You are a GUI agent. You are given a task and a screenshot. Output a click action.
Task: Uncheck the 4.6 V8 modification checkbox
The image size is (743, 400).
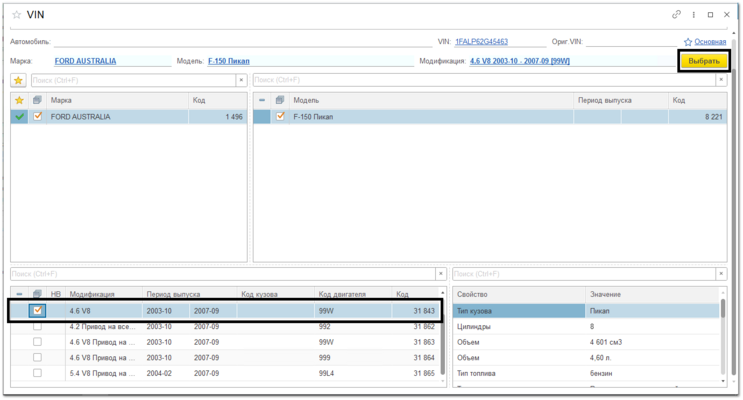(x=37, y=310)
